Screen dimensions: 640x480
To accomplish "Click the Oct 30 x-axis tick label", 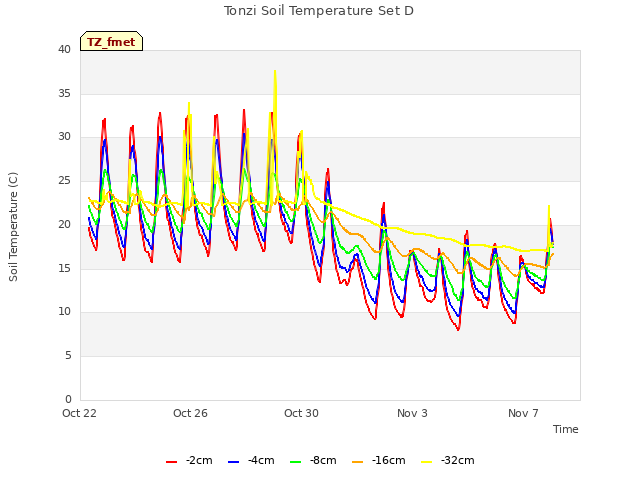I will coord(301,413).
